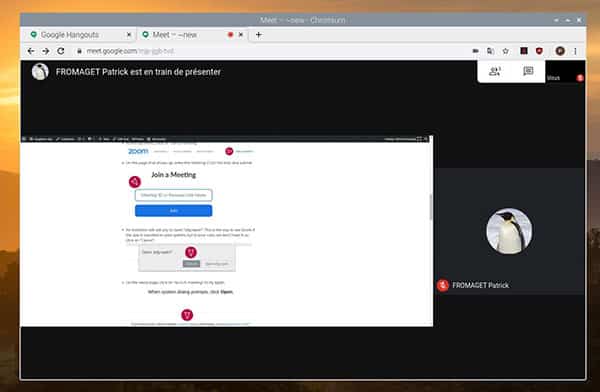Open the dark square extension icon
The height and width of the screenshot is (392, 600).
[x=524, y=51]
